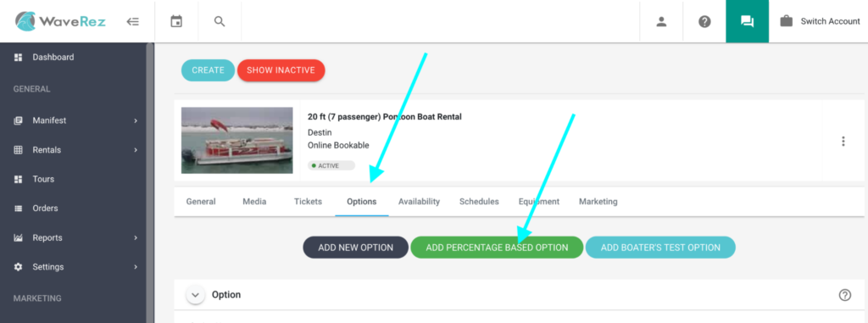868x323 pixels.
Task: Collapse sidebar with the menu arrow icon
Action: (133, 21)
